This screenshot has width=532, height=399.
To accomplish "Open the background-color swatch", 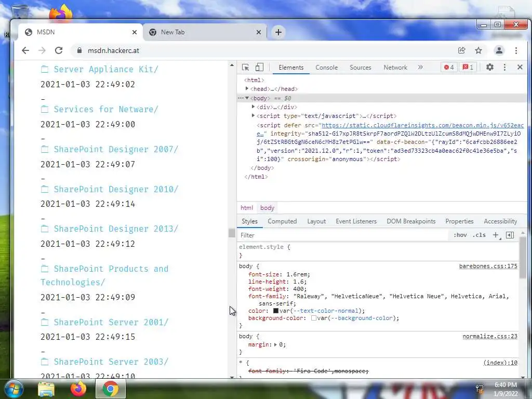I will click(314, 318).
